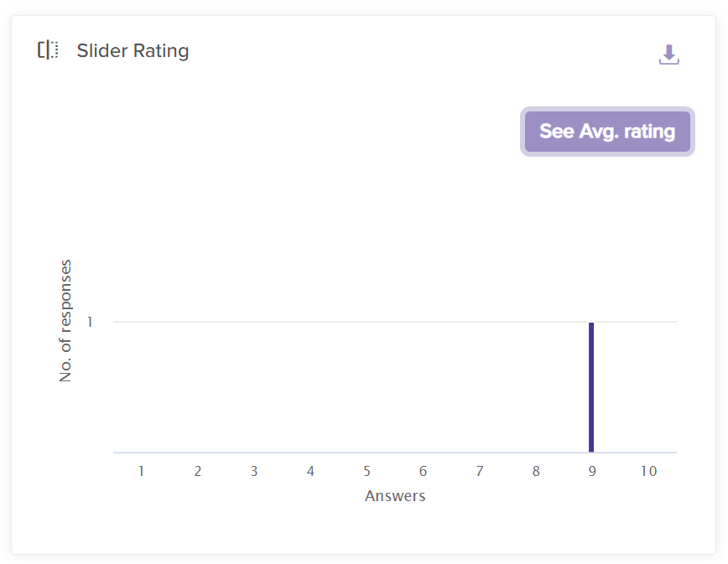728x564 pixels.
Task: Click the Slider Rating title text
Action: (133, 51)
